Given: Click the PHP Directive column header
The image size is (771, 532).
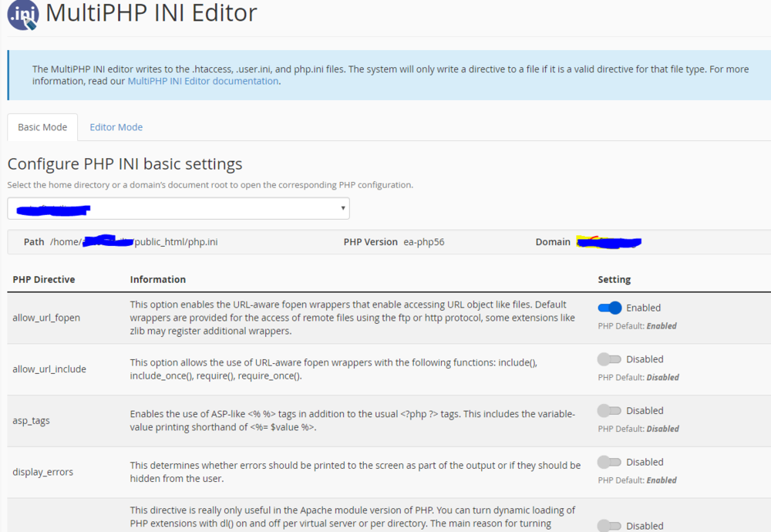Looking at the screenshot, I should click(x=41, y=279).
